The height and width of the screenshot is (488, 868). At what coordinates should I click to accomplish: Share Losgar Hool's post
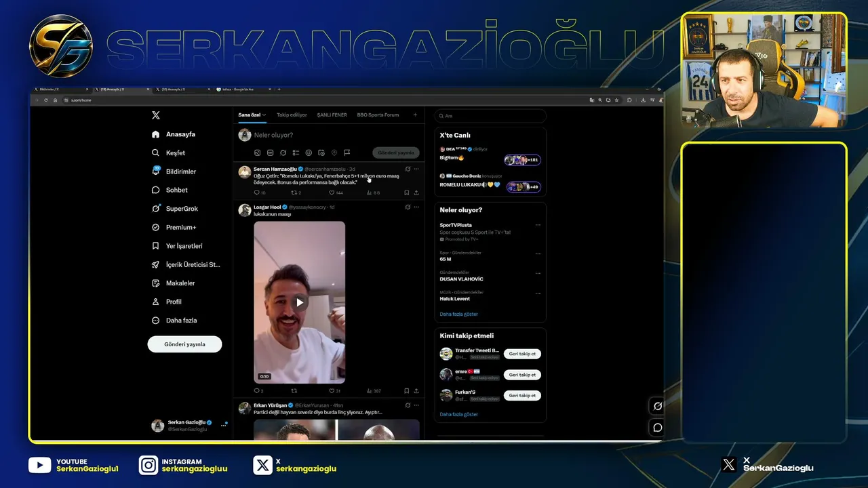pyautogui.click(x=416, y=391)
